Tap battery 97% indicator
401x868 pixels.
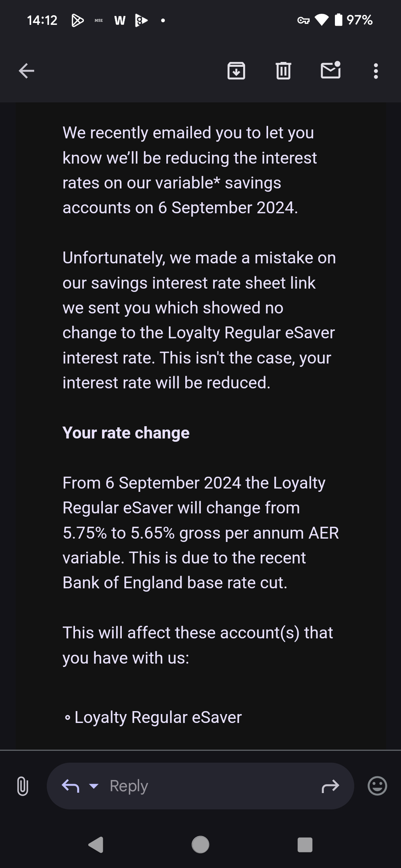click(x=353, y=20)
